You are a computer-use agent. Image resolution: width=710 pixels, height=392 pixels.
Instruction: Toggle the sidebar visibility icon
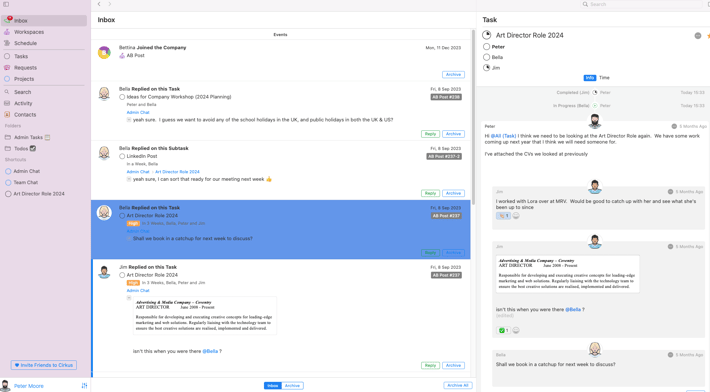click(x=6, y=4)
